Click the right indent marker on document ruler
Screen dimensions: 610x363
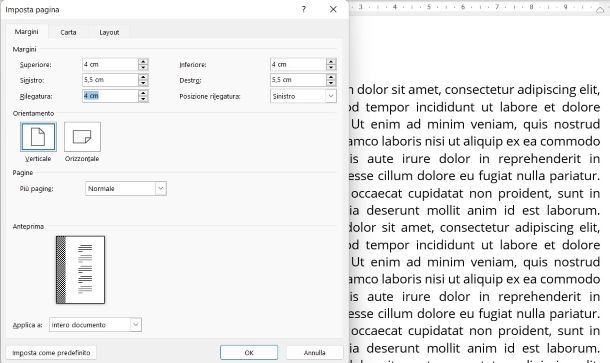(599, 10)
